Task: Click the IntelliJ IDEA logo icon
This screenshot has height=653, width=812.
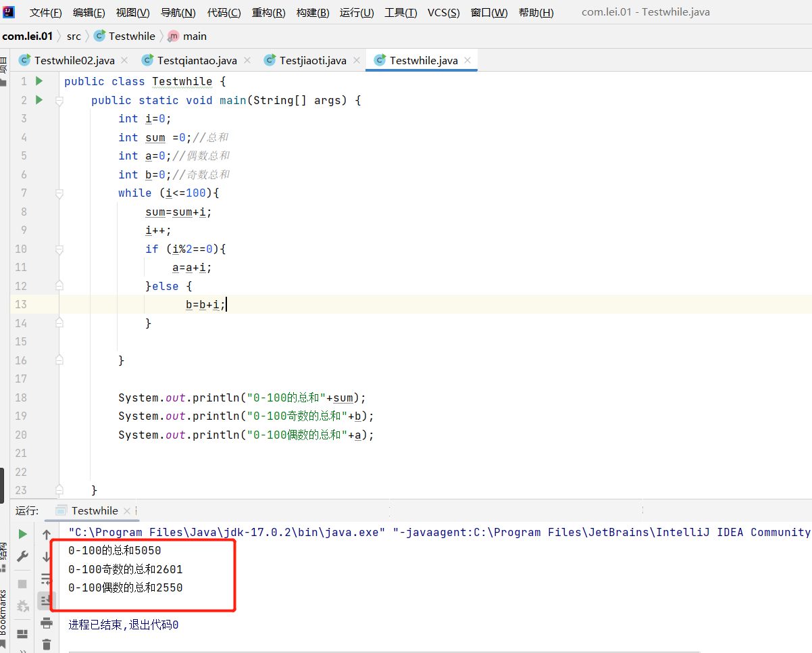Action: point(8,11)
